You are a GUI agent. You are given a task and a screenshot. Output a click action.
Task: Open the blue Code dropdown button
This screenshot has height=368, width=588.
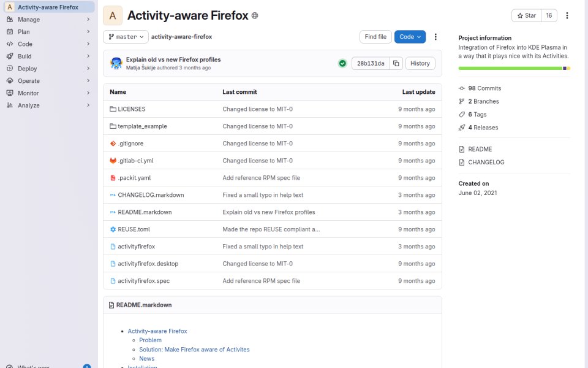coord(410,37)
